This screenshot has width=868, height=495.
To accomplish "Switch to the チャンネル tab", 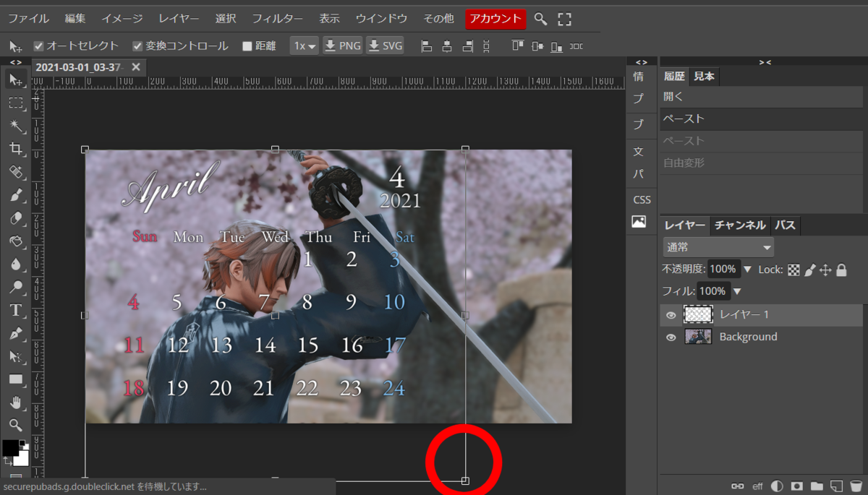I will click(740, 225).
